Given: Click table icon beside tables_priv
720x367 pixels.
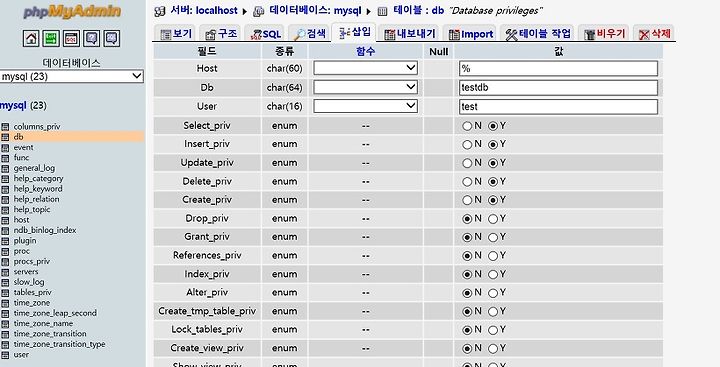Looking at the screenshot, I should (x=5, y=293).
